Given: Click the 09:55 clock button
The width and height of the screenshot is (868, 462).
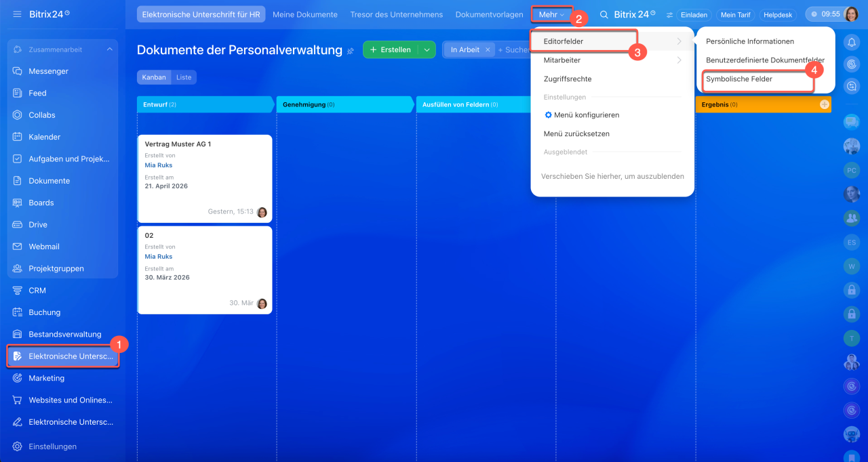Looking at the screenshot, I should [x=825, y=14].
